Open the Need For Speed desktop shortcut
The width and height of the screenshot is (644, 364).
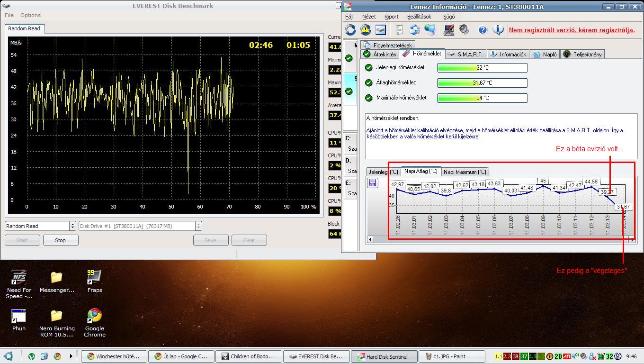click(x=19, y=284)
